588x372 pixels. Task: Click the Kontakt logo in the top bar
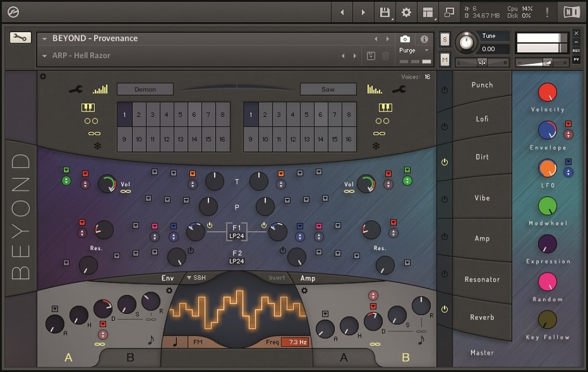[x=13, y=12]
